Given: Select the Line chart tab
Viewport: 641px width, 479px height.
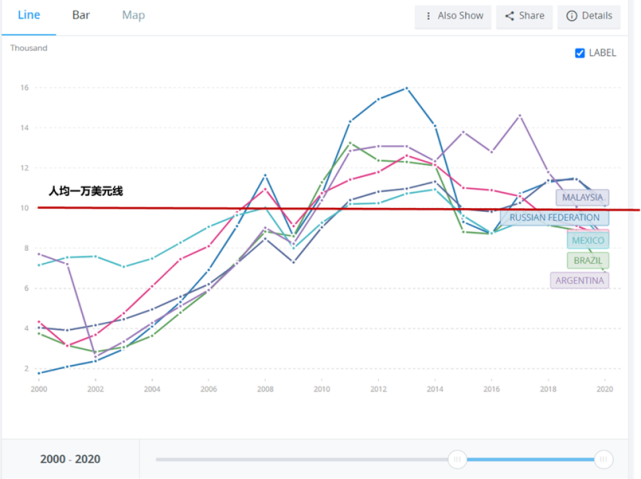Looking at the screenshot, I should click(x=29, y=15).
